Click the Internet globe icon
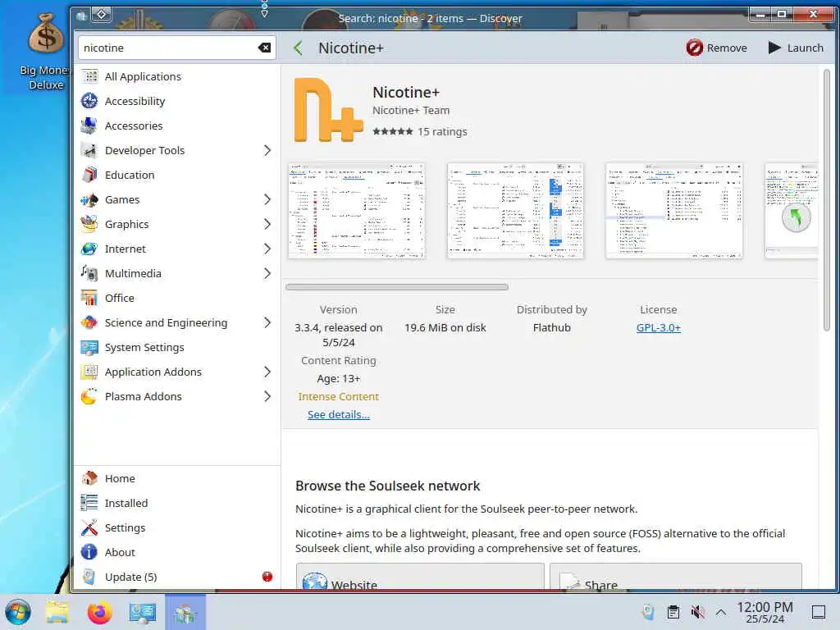 [89, 249]
